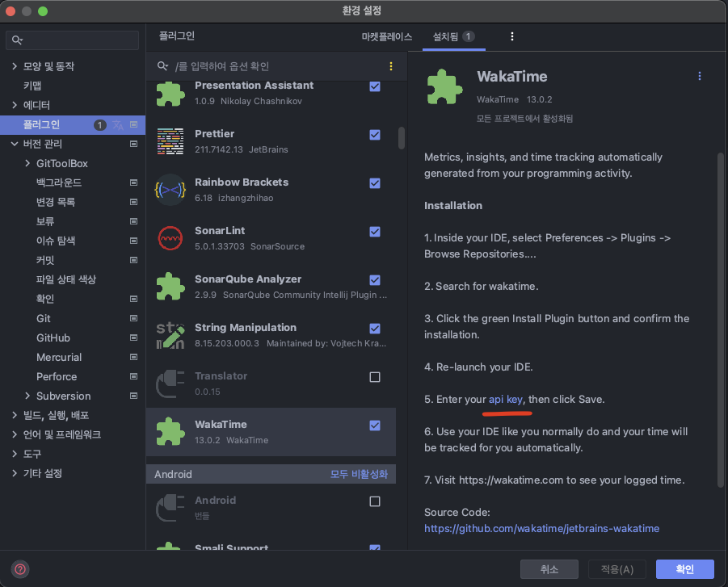The image size is (728, 587).
Task: Click the Rainbow Brackets plugin icon
Action: [x=170, y=190]
